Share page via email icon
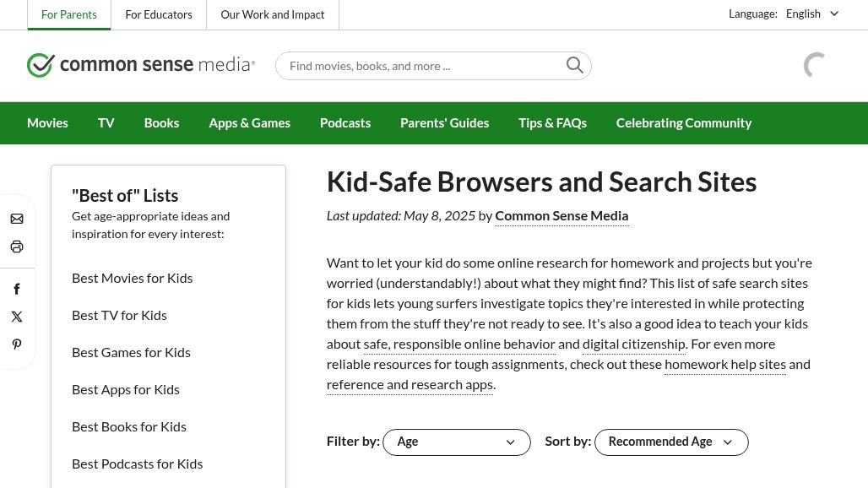Screen dimensions: 868x488 (17, 219)
